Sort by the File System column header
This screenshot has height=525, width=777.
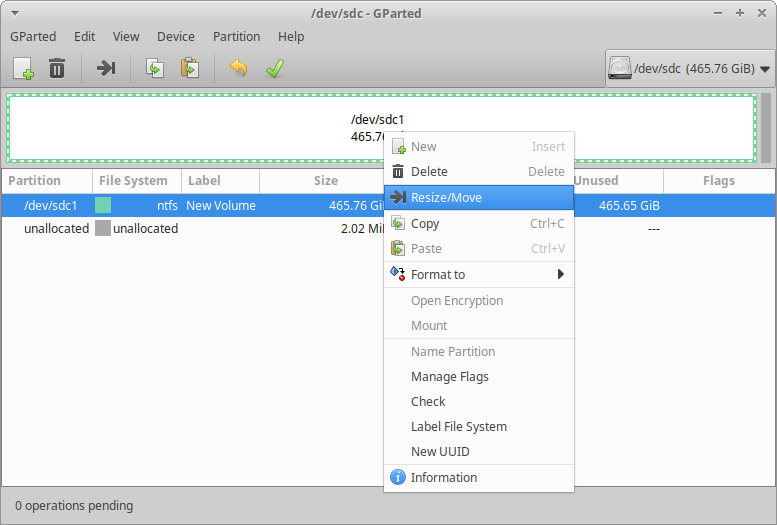(x=134, y=181)
